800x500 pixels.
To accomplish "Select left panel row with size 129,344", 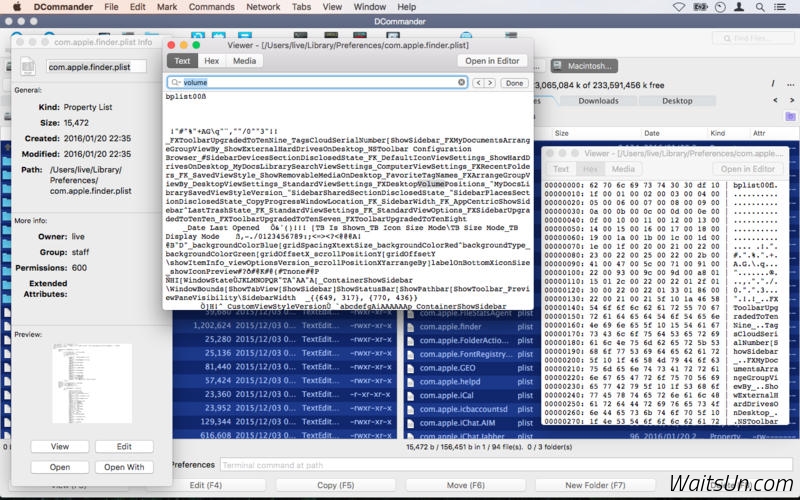I will pos(285,422).
